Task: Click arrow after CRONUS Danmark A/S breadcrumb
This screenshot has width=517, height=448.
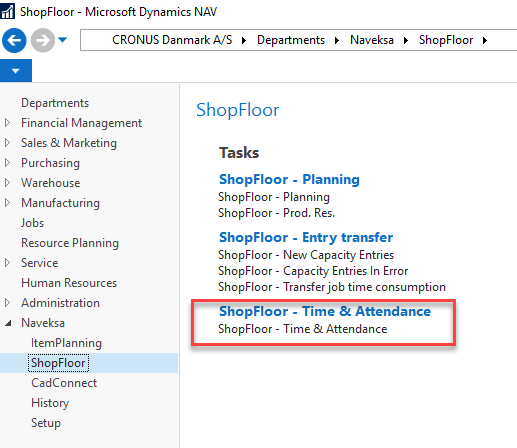Action: [244, 40]
